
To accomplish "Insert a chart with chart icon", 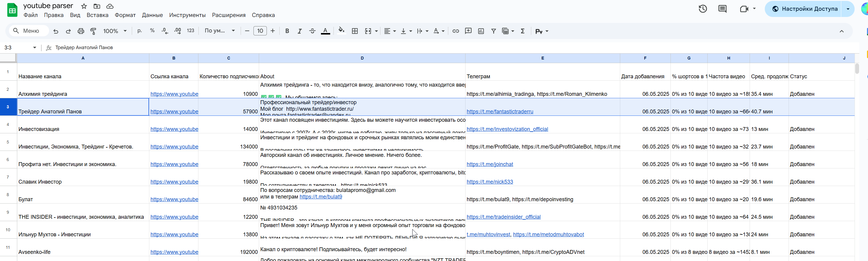I will coord(481,31).
